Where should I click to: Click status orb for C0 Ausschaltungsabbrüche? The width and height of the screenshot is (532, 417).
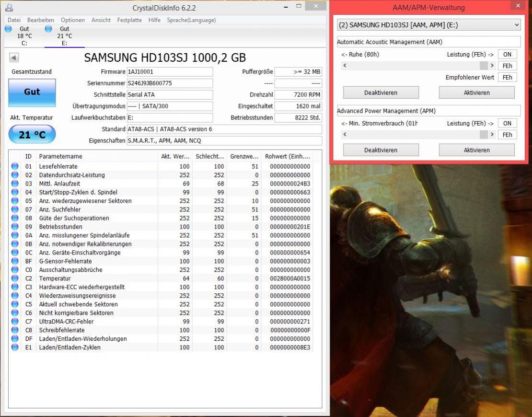point(15,270)
